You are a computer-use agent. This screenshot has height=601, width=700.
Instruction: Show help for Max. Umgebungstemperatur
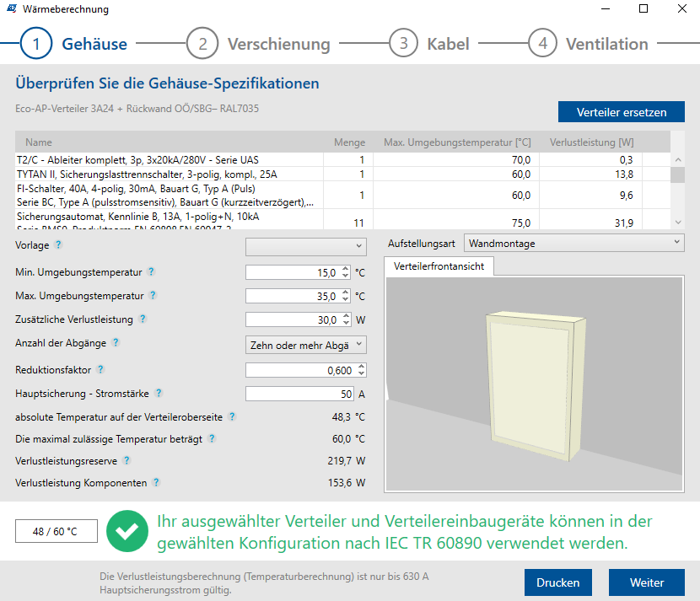click(x=153, y=295)
